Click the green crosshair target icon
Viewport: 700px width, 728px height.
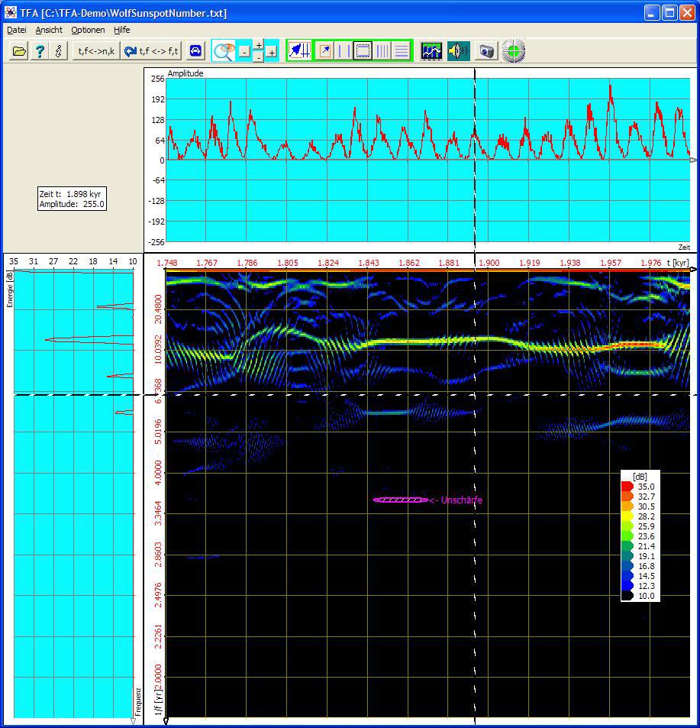coord(514,51)
